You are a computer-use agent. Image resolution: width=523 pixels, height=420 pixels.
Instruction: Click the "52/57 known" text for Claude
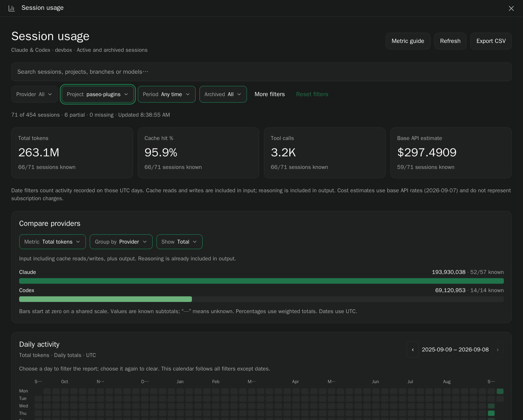coord(487,272)
